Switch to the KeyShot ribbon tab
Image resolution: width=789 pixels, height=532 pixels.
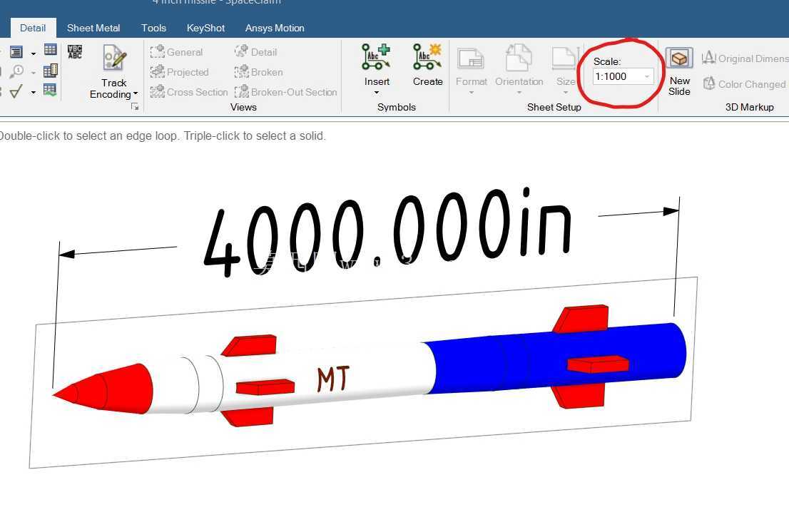click(x=205, y=28)
